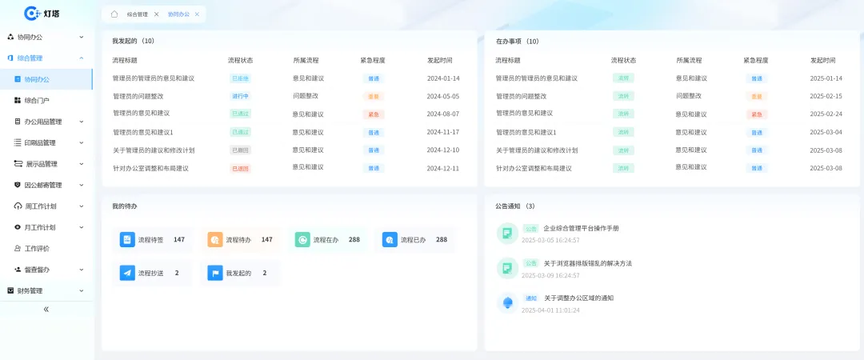Select the green 流程在办 icon
Screen dimensions: 864x360
[x=303, y=239]
